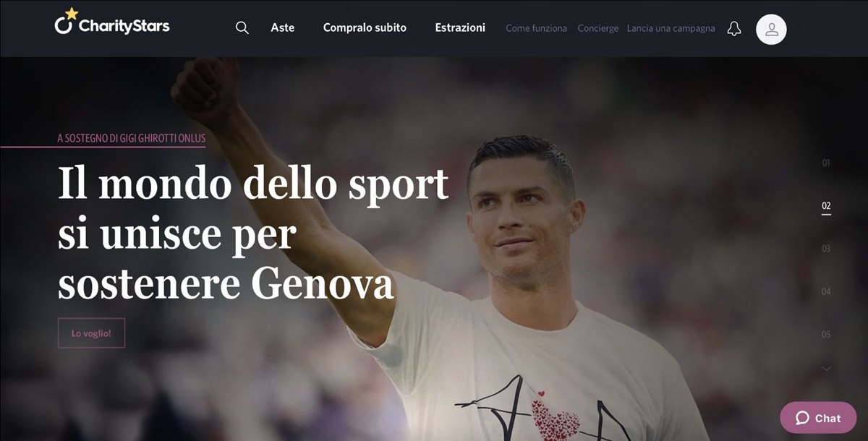Click the down chevron below slide numbers

(x=826, y=368)
